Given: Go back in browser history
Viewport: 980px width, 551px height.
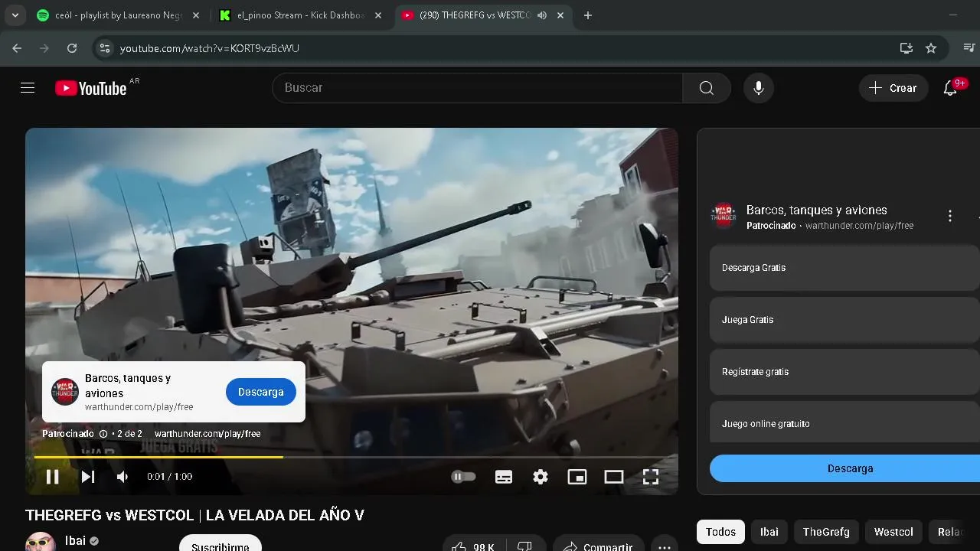Looking at the screenshot, I should [17, 48].
